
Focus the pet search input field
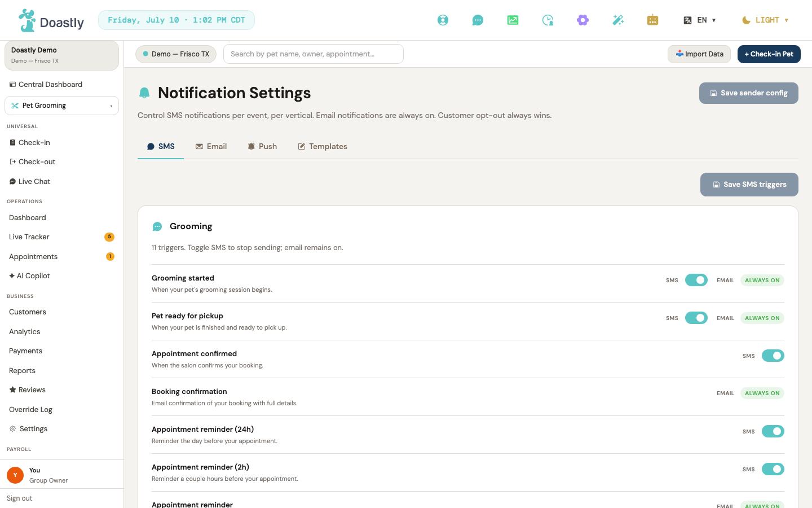click(x=314, y=54)
